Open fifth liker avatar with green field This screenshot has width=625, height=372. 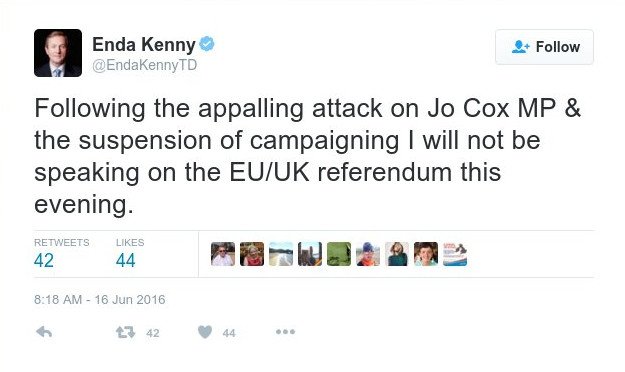(x=339, y=254)
